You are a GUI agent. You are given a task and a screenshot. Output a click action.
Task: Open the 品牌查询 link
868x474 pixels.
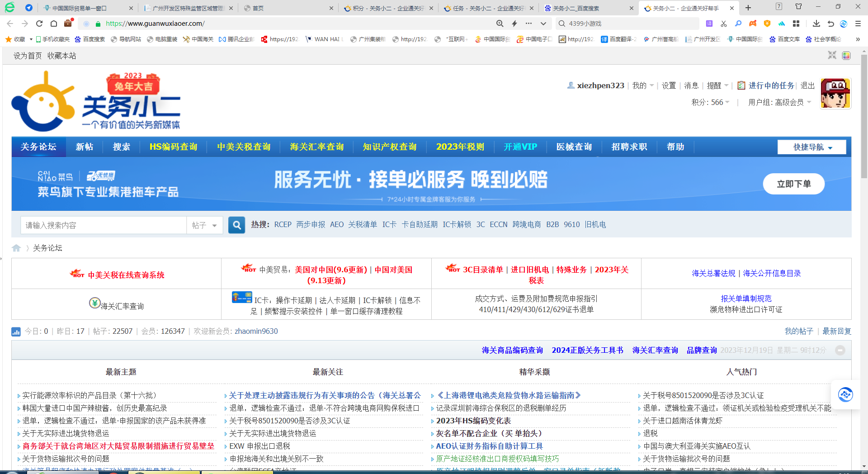coord(702,350)
